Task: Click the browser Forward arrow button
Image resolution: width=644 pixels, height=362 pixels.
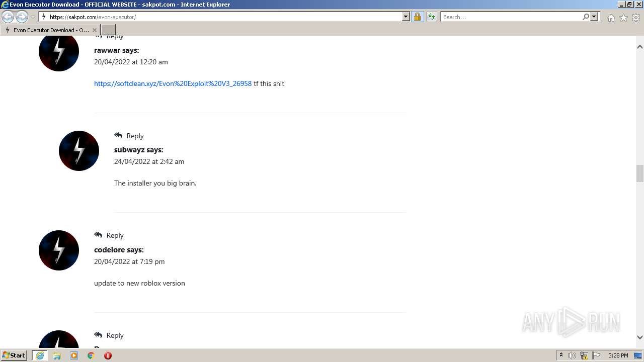Action: (x=22, y=17)
